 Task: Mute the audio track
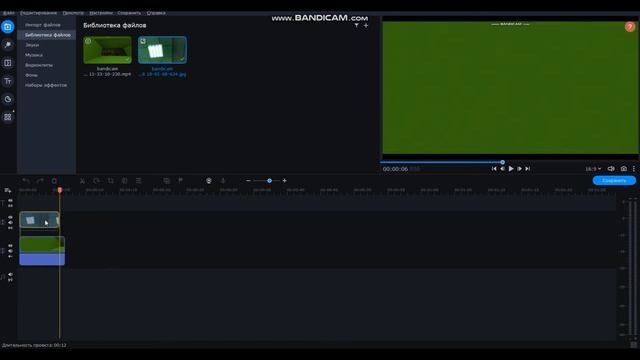10,275
